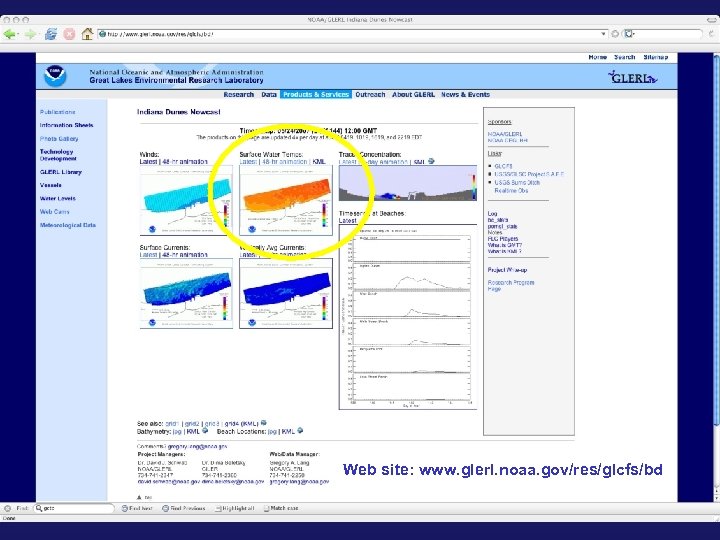The width and height of the screenshot is (720, 540).
Task: Click Google Earth icon beside Tracer Concentration KML
Action: (431, 161)
